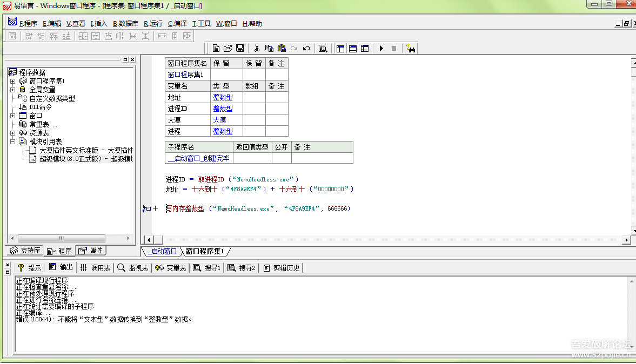
Task: Switch to the 调用表 tab
Action: (x=96, y=268)
